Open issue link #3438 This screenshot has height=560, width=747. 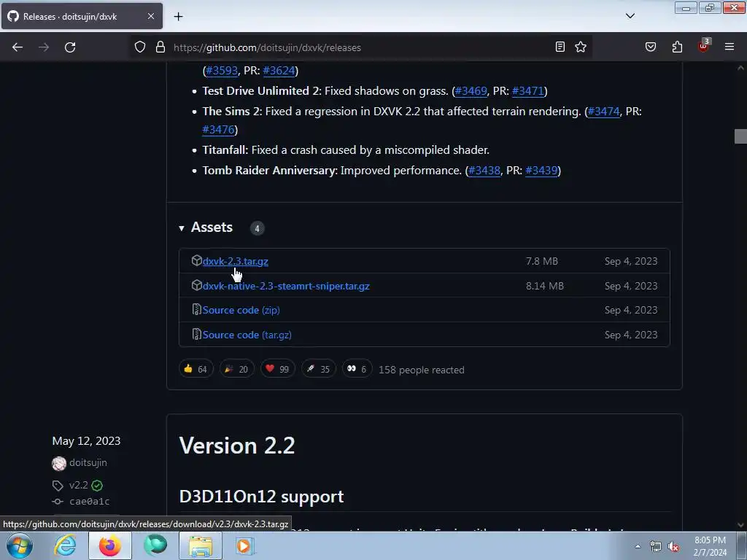(x=484, y=171)
